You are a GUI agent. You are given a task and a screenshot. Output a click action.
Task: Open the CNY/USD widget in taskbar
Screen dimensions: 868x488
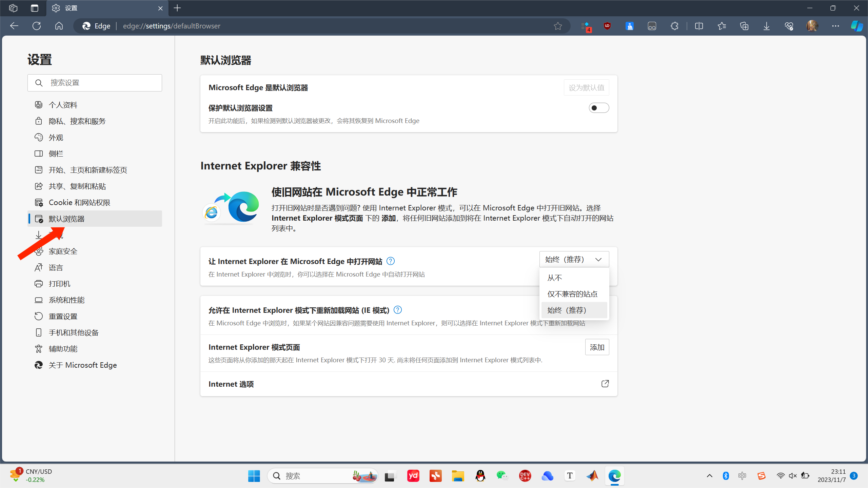(x=31, y=475)
